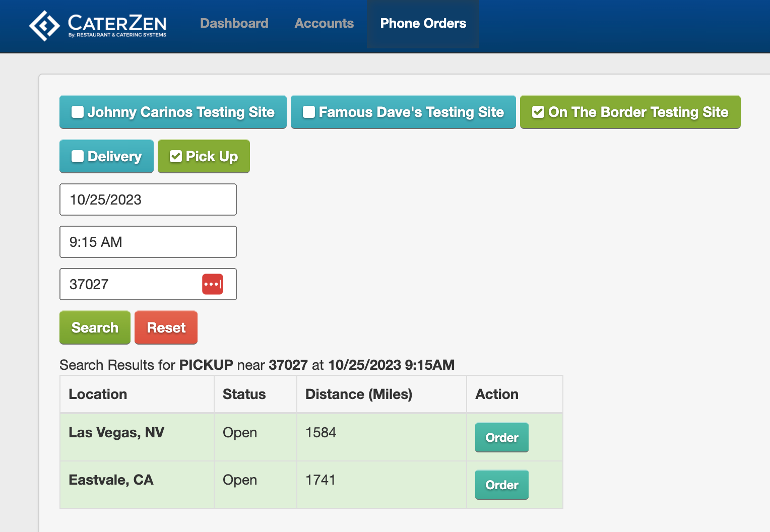This screenshot has width=770, height=532.
Task: Click Open status in Las Vegas row
Action: point(240,432)
